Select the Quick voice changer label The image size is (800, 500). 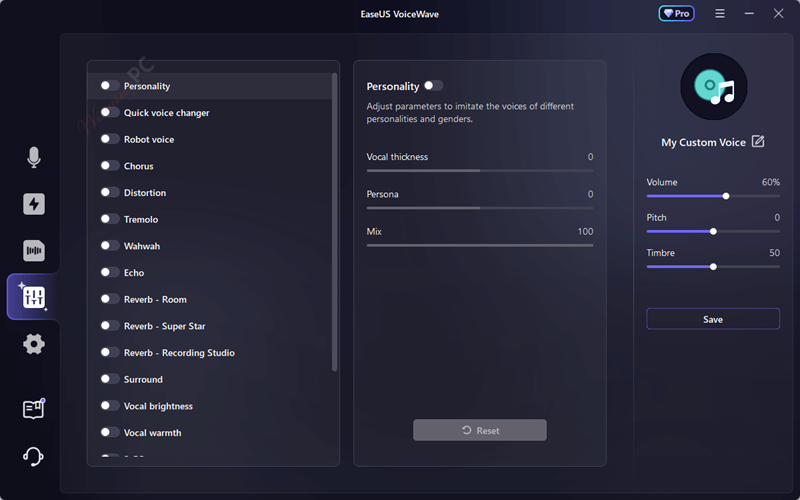coord(166,113)
